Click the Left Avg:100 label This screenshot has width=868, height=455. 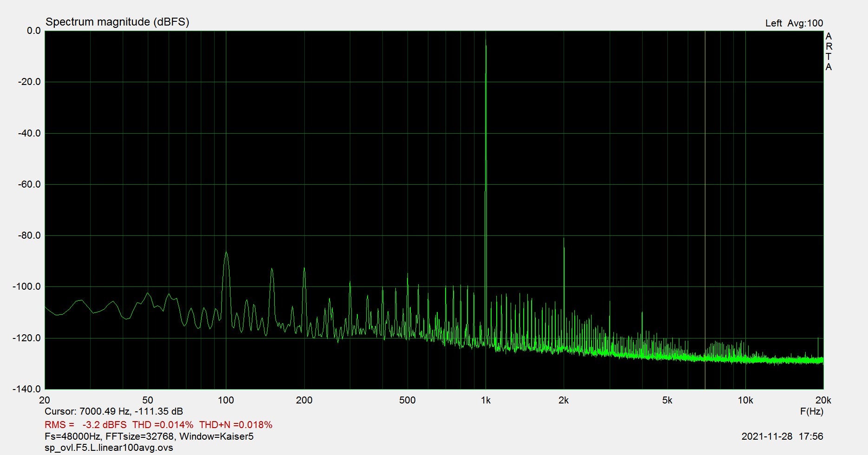794,23
